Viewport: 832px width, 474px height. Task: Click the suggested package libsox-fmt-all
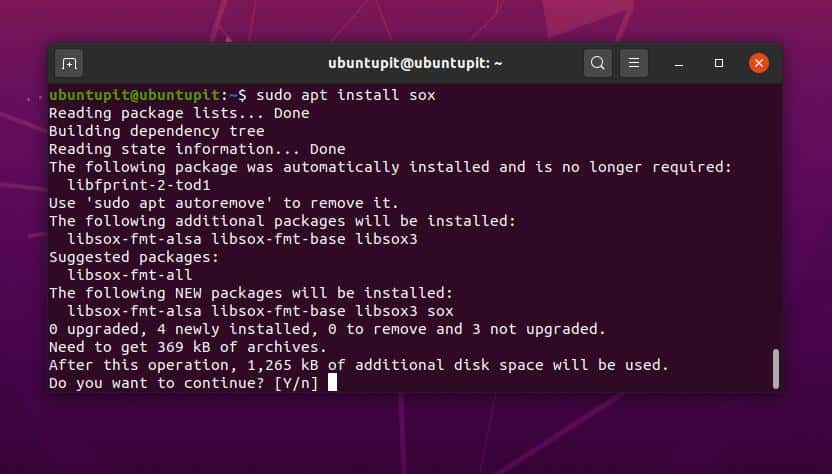(x=129, y=274)
